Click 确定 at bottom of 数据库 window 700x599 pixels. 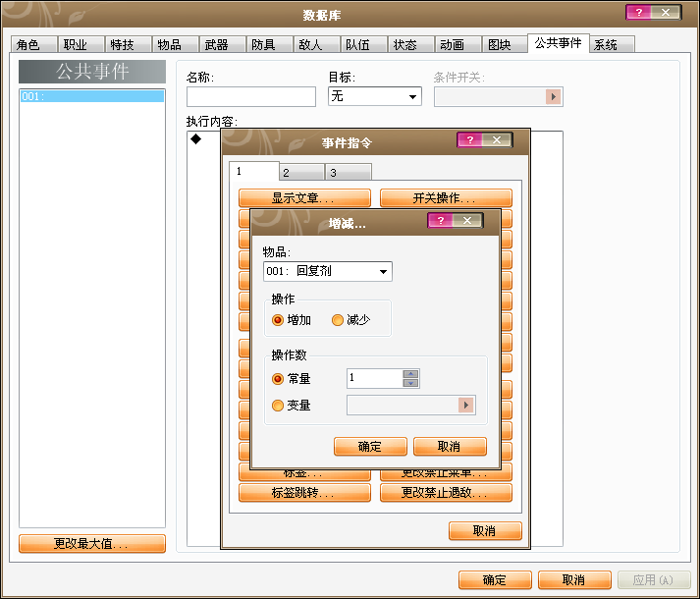[x=495, y=579]
